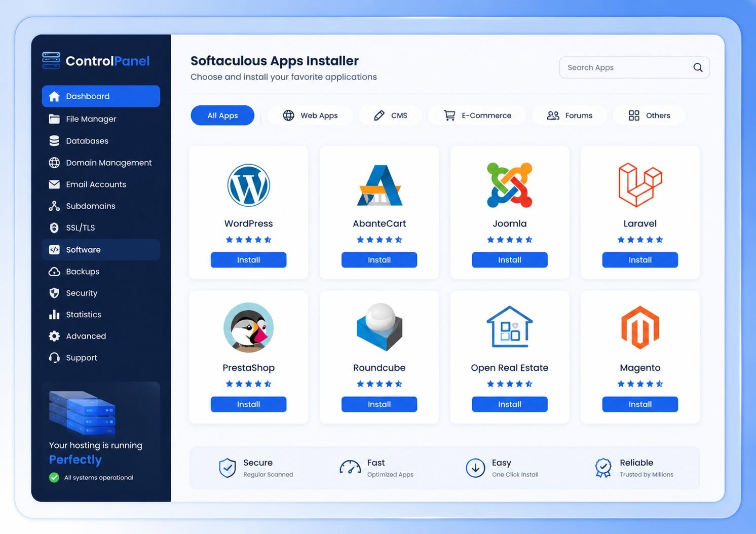Click the Domain Management globe icon
The width and height of the screenshot is (756, 534).
click(54, 163)
